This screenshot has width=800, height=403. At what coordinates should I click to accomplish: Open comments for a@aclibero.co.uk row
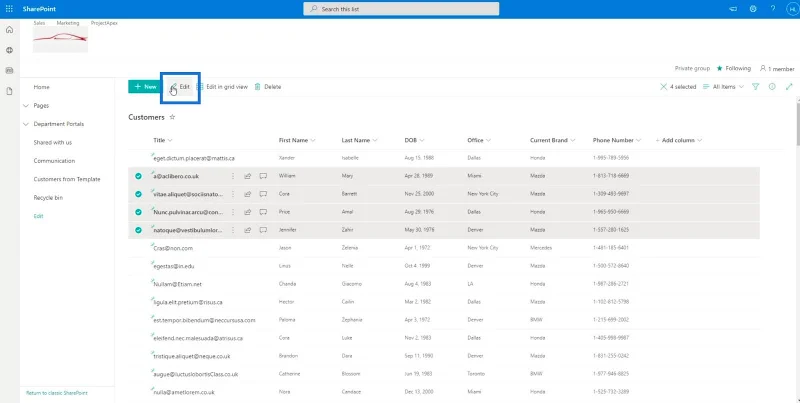point(263,176)
